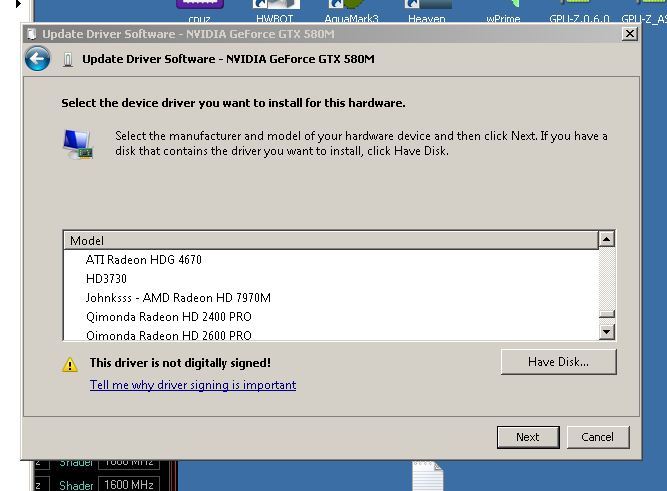Open the Have Disk dialog

559,362
